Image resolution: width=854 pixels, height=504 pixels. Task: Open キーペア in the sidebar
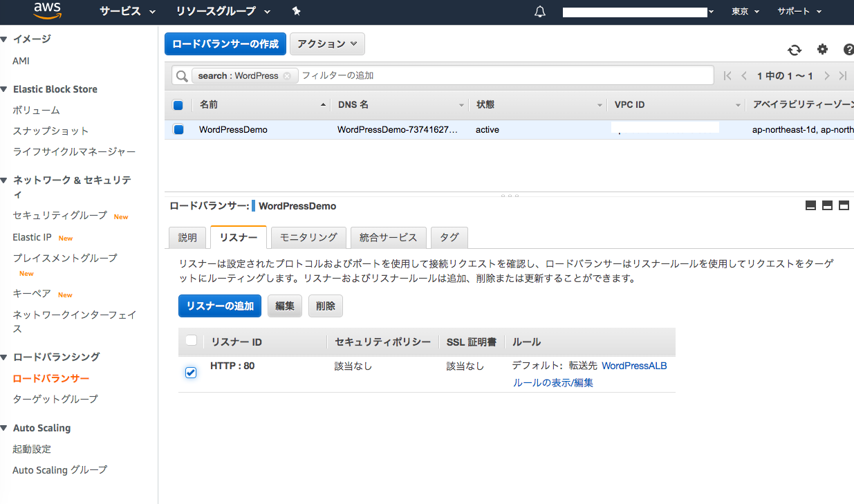(32, 293)
